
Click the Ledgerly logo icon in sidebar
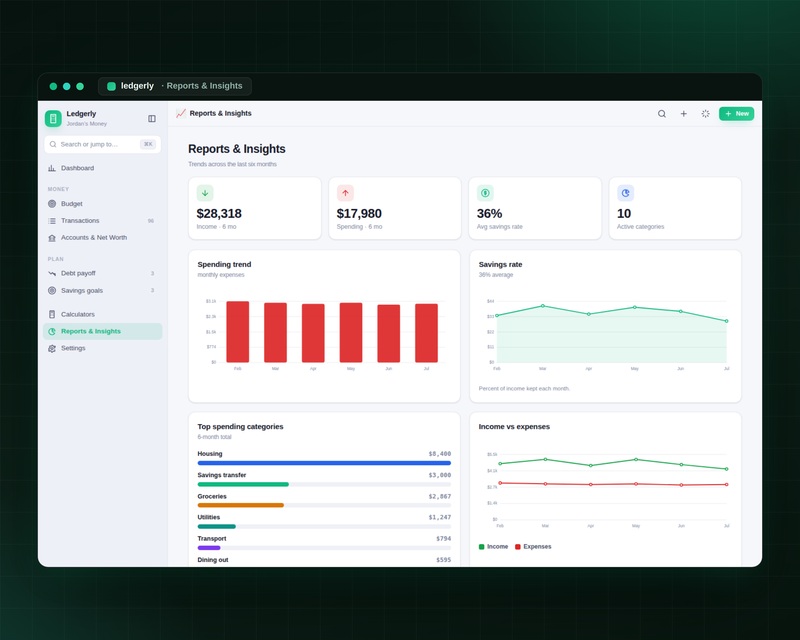coord(53,118)
